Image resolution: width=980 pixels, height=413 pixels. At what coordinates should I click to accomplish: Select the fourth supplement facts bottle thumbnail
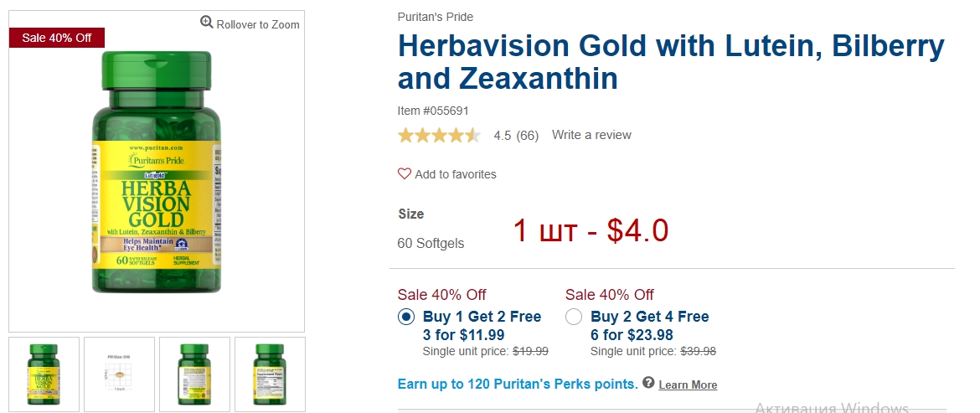(x=270, y=374)
